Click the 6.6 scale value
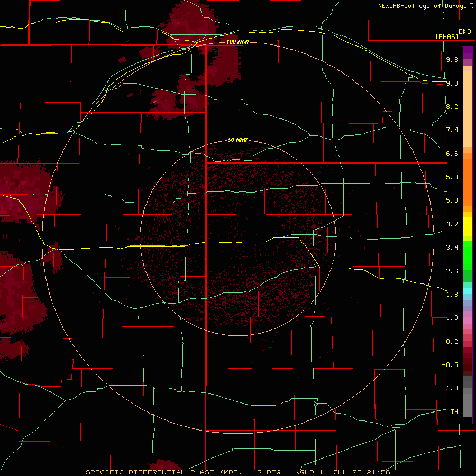Viewport: 476px width, 476px height. (x=452, y=153)
